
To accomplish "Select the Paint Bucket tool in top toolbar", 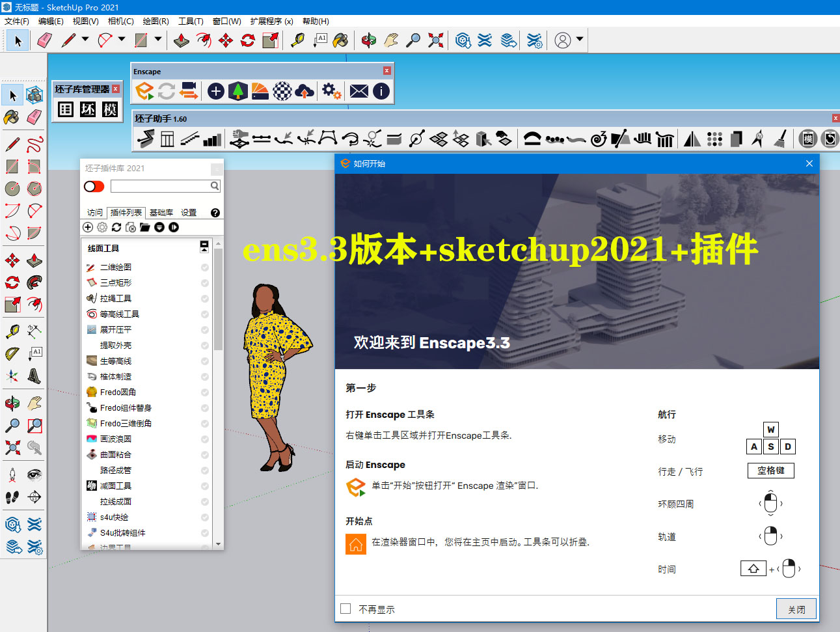I will pos(340,40).
